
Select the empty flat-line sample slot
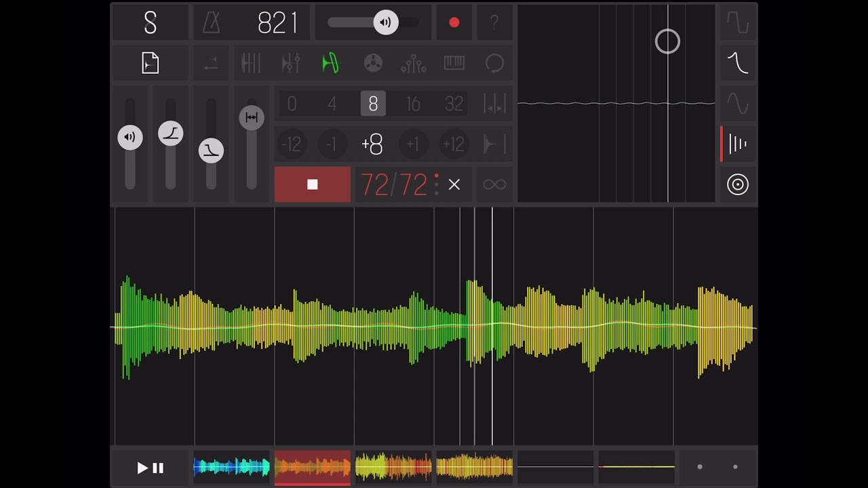coord(555,467)
